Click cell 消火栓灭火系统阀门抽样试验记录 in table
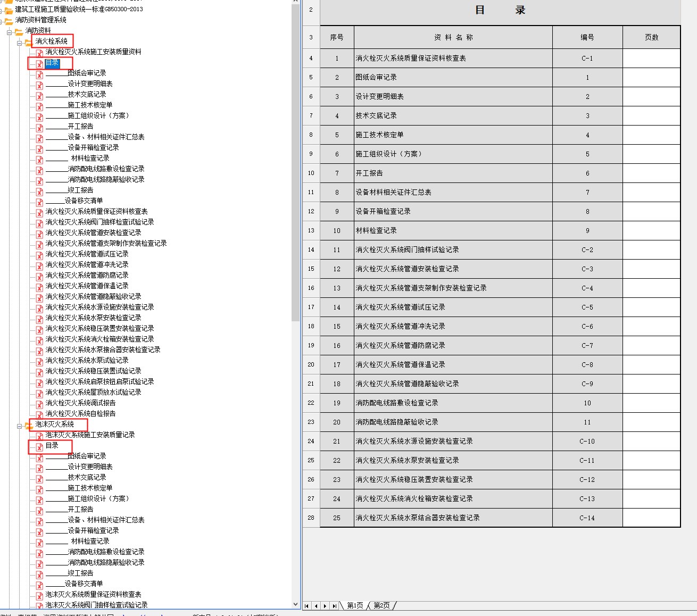This screenshot has width=697, height=616. [453, 250]
